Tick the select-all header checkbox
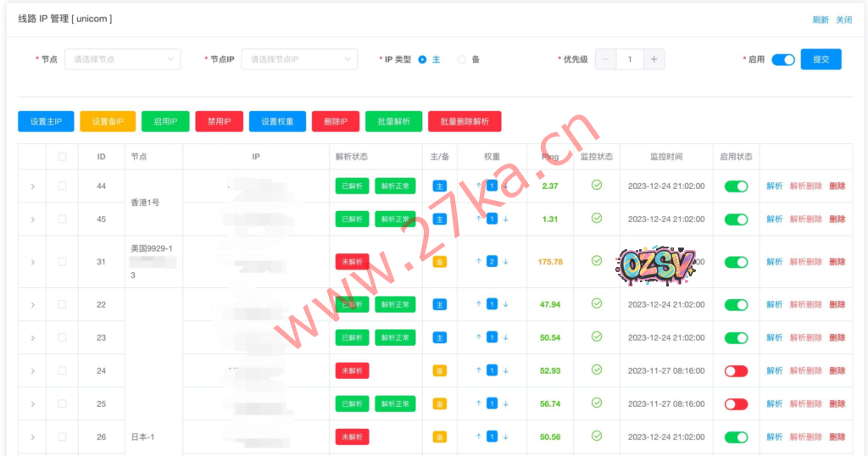This screenshot has height=456, width=868. pyautogui.click(x=62, y=157)
